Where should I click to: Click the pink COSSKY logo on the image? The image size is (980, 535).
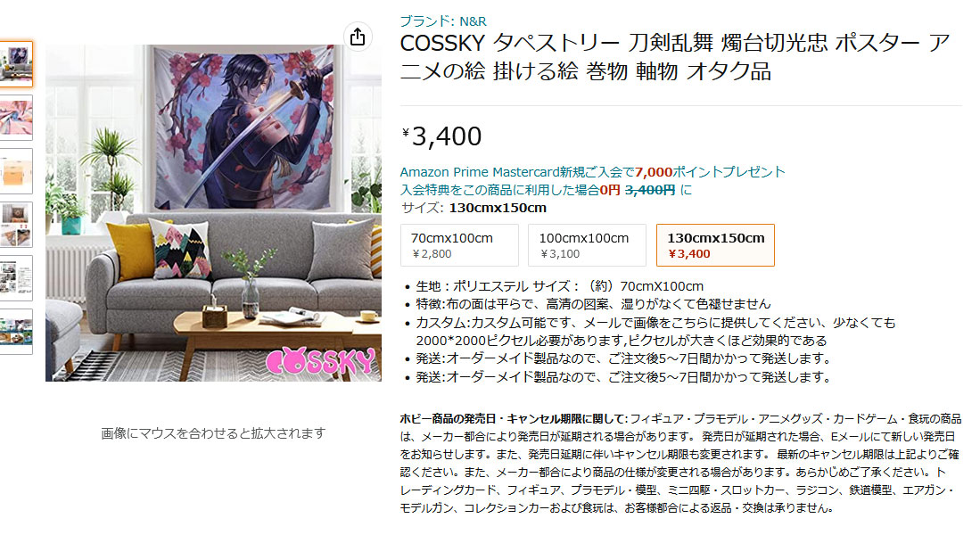321,361
